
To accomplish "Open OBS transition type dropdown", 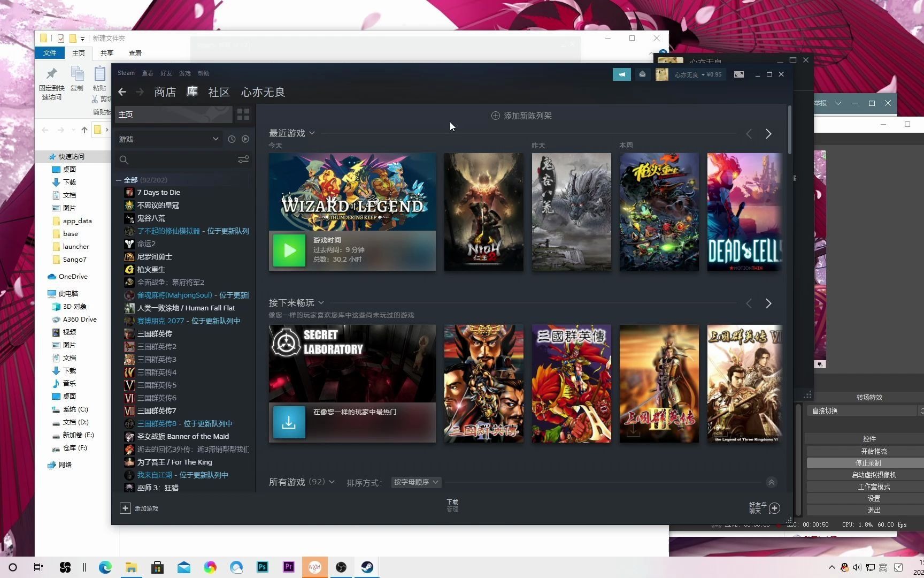I will [x=865, y=410].
